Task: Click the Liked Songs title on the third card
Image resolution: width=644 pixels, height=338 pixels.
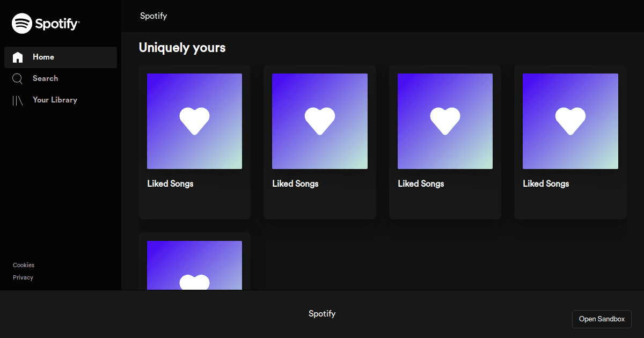Action: tap(421, 183)
